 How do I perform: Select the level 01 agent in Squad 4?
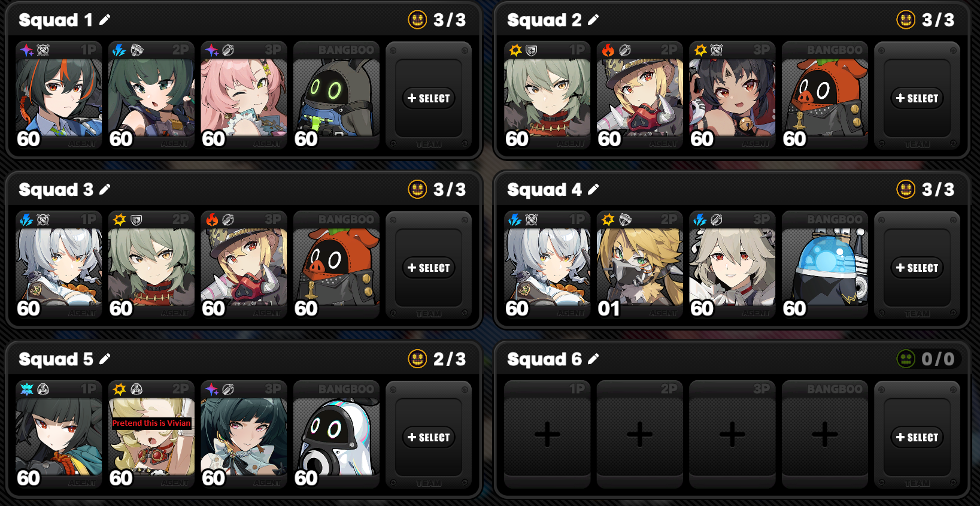[x=640, y=265]
